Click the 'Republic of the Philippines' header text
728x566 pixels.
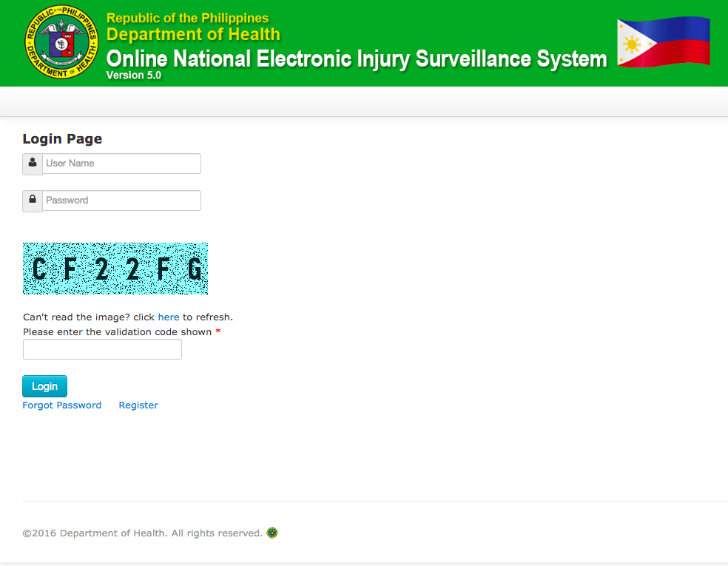click(188, 18)
